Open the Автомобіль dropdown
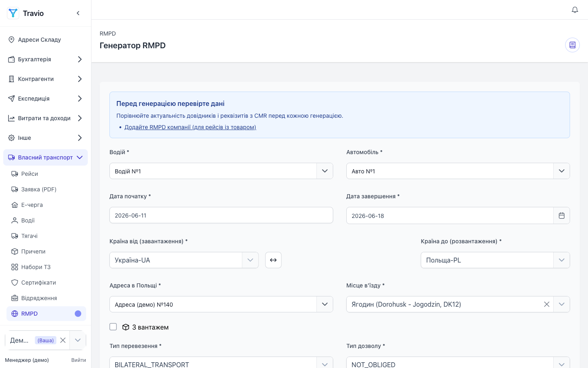 tap(458, 171)
